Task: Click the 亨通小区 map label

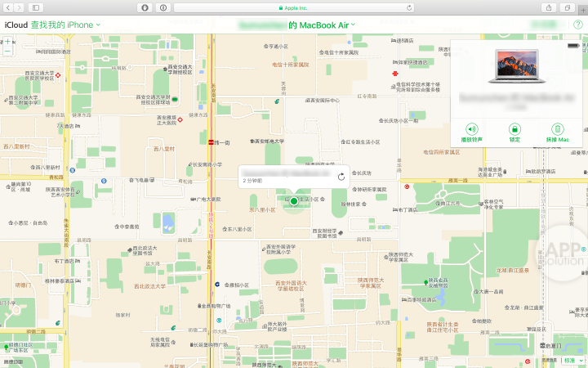Action: tap(276, 47)
